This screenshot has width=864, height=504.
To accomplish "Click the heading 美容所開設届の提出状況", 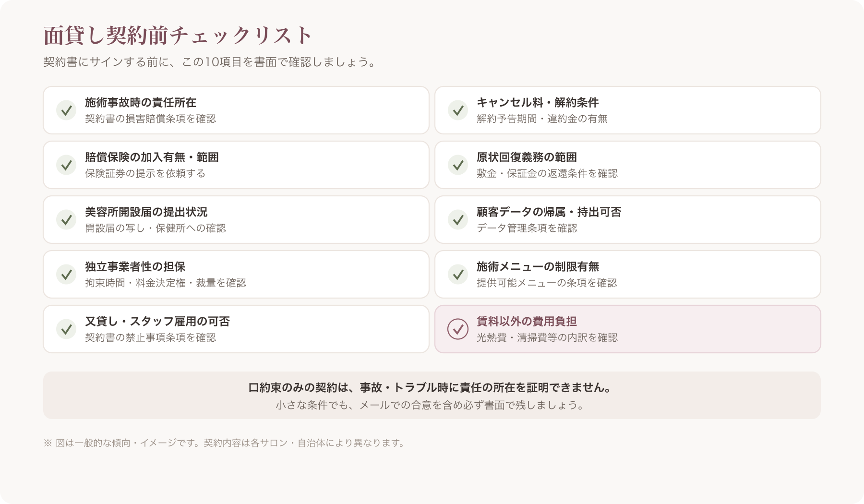I will (x=146, y=212).
